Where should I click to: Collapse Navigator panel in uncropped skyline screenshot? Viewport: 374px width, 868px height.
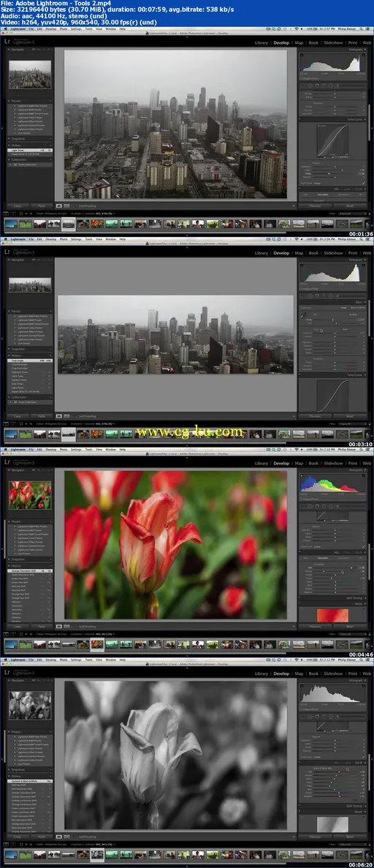[9, 50]
